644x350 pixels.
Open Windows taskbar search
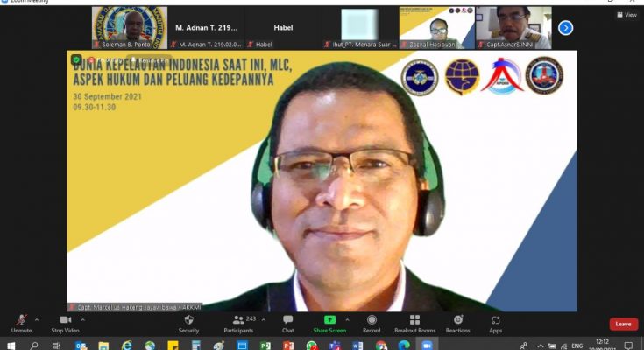34,346
